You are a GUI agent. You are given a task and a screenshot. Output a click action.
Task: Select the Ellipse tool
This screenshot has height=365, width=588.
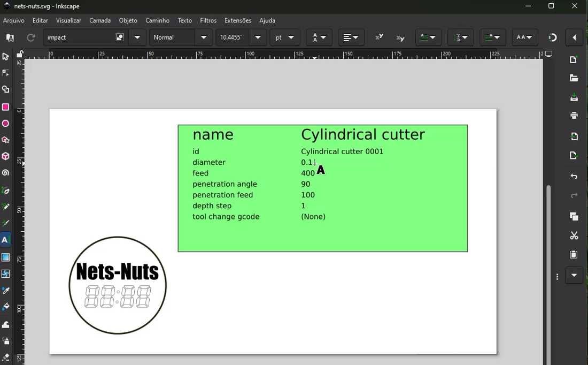[6, 124]
